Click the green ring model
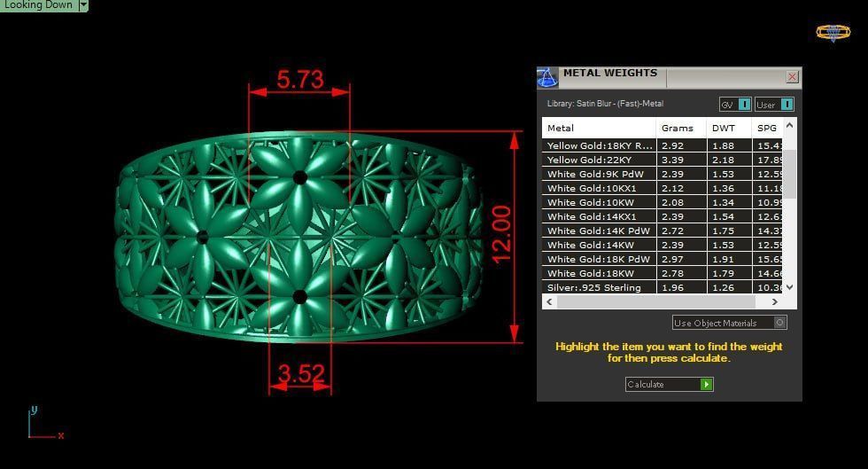The image size is (868, 469). [x=299, y=237]
